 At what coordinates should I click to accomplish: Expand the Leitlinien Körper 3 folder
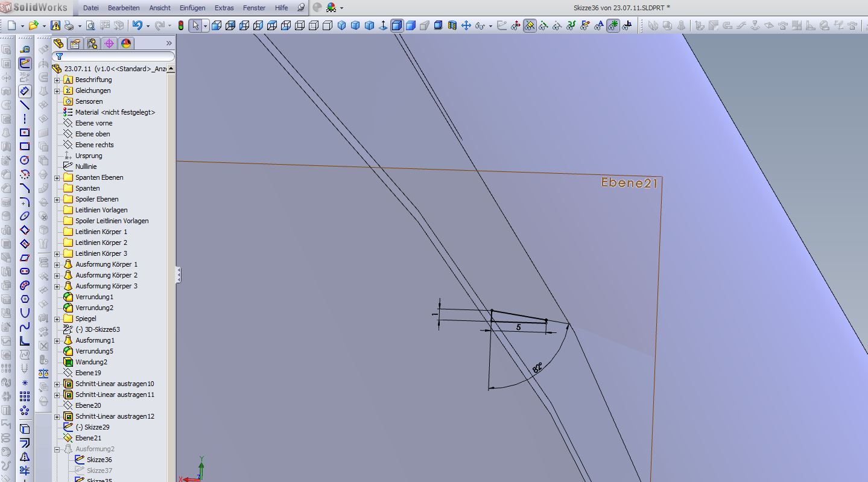click(57, 254)
